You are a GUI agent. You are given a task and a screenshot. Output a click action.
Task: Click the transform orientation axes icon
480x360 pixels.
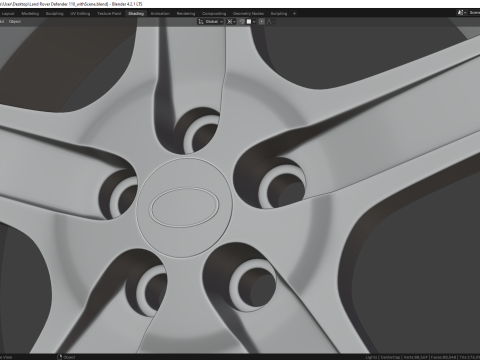point(201,22)
